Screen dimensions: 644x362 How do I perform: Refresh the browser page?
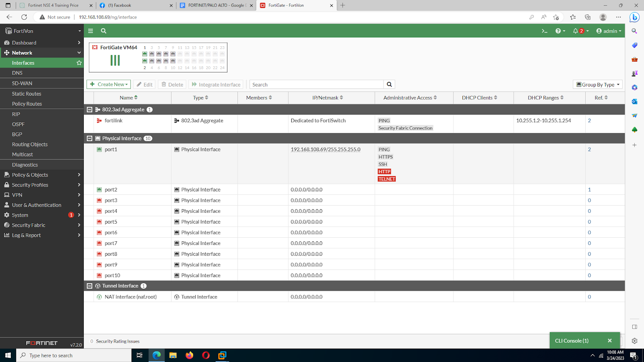point(24,17)
